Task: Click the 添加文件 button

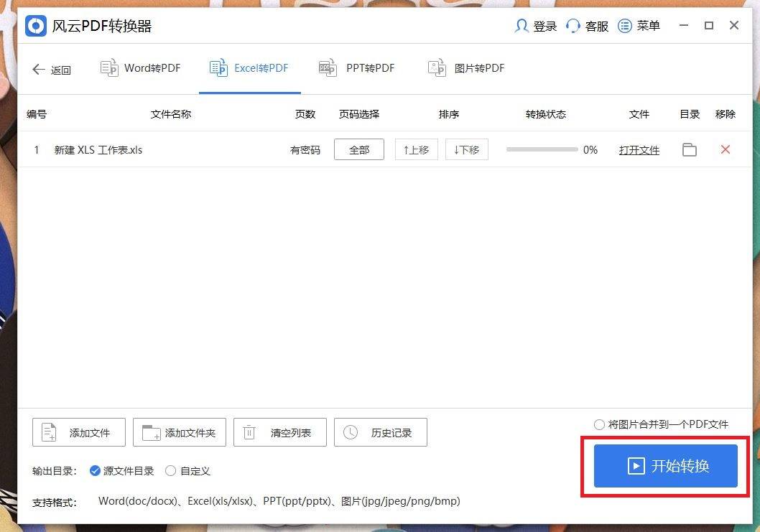Action: click(x=79, y=432)
